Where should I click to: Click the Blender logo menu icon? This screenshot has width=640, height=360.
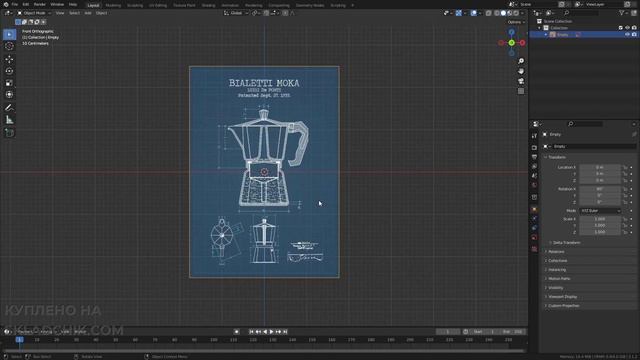6,4
